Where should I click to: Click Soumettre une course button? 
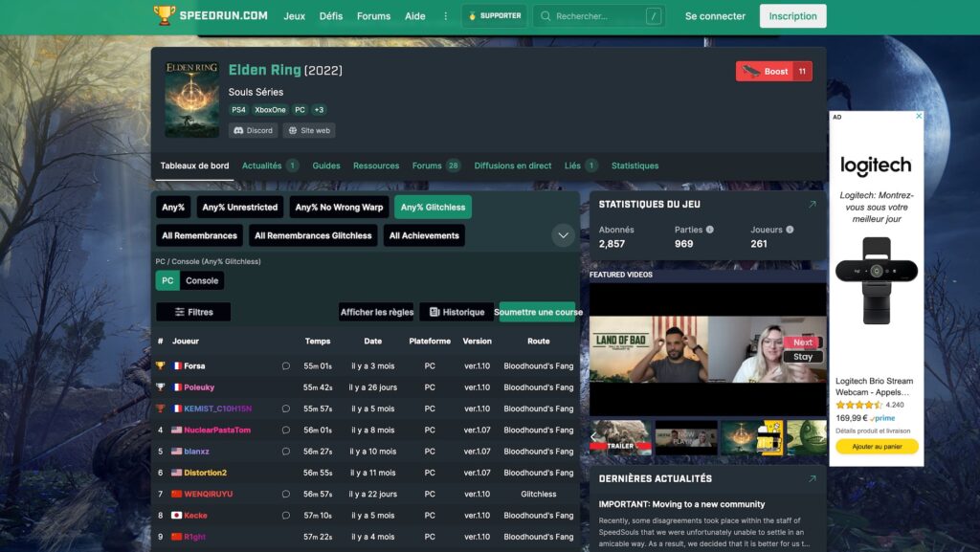[538, 312]
